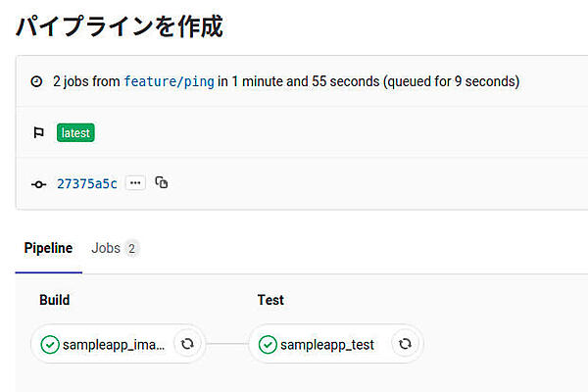Image resolution: width=588 pixels, height=392 pixels.
Task: Click the passed status icon of sampleapp_ima job
Action: (x=50, y=344)
